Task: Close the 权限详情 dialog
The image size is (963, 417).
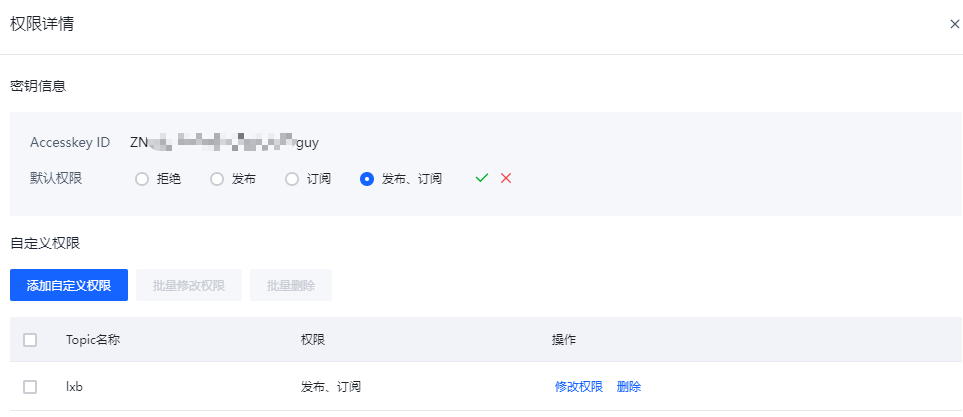Action: tap(954, 25)
